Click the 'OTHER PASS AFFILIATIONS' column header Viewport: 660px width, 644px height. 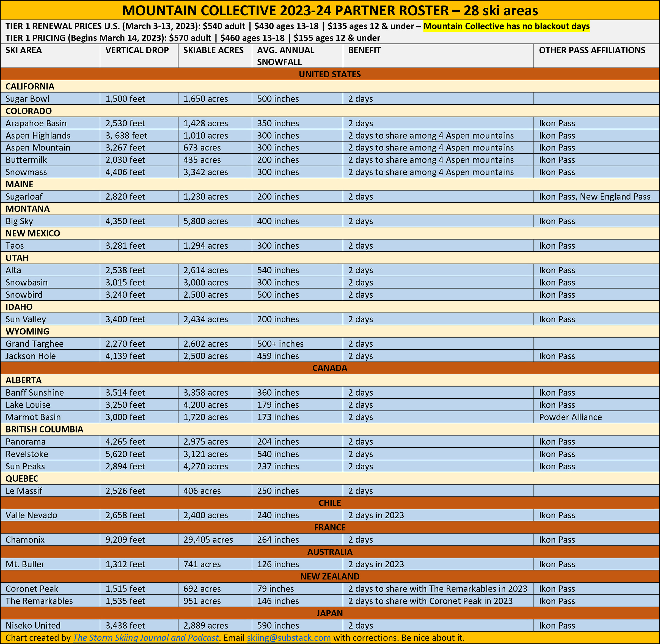pyautogui.click(x=597, y=56)
